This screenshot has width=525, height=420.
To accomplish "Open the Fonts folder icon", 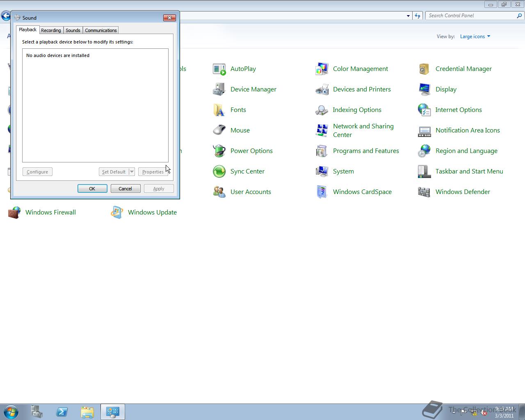I will (219, 110).
